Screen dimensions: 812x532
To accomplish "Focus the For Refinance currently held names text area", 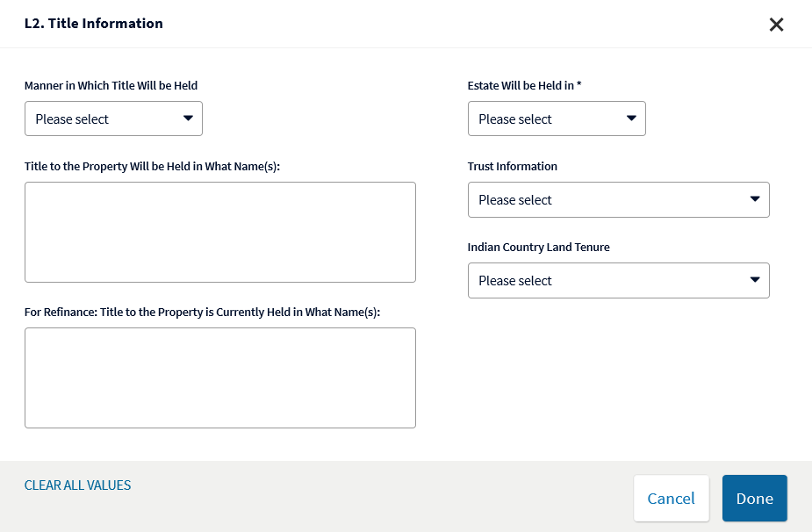I will pos(220,377).
